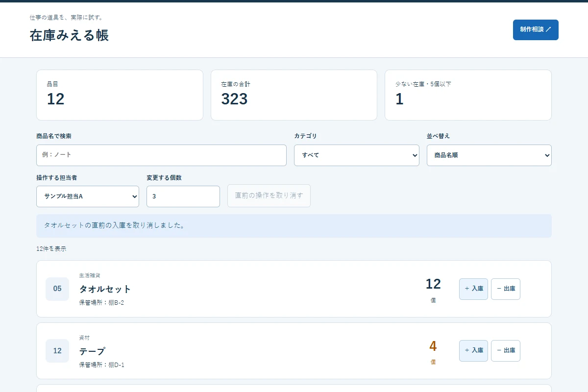588x392 pixels.
Task: Click the タオルセットの直前の入庫を取り消しました notice
Action: [x=294, y=226]
